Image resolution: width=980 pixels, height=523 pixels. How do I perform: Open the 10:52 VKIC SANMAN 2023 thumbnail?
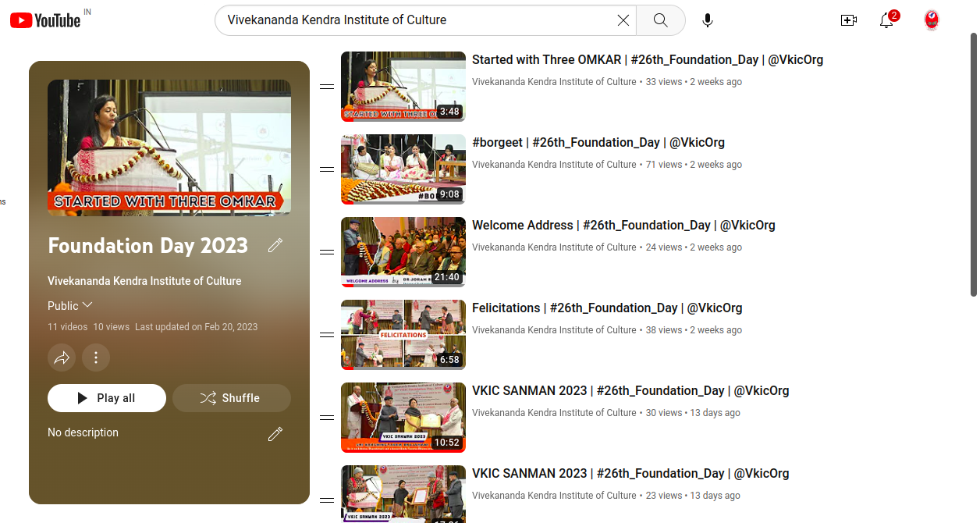403,418
